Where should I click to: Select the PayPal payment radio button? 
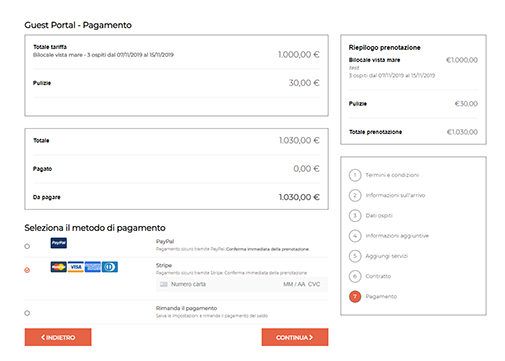[x=27, y=246]
